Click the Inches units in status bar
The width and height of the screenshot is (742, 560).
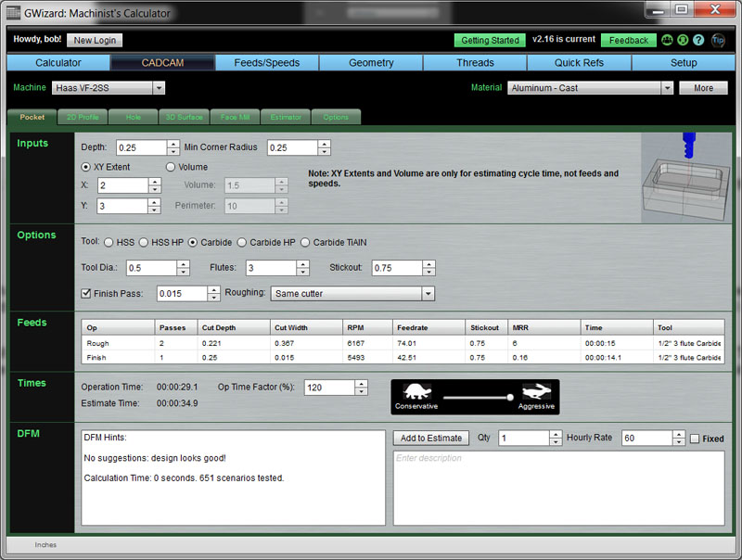click(45, 545)
